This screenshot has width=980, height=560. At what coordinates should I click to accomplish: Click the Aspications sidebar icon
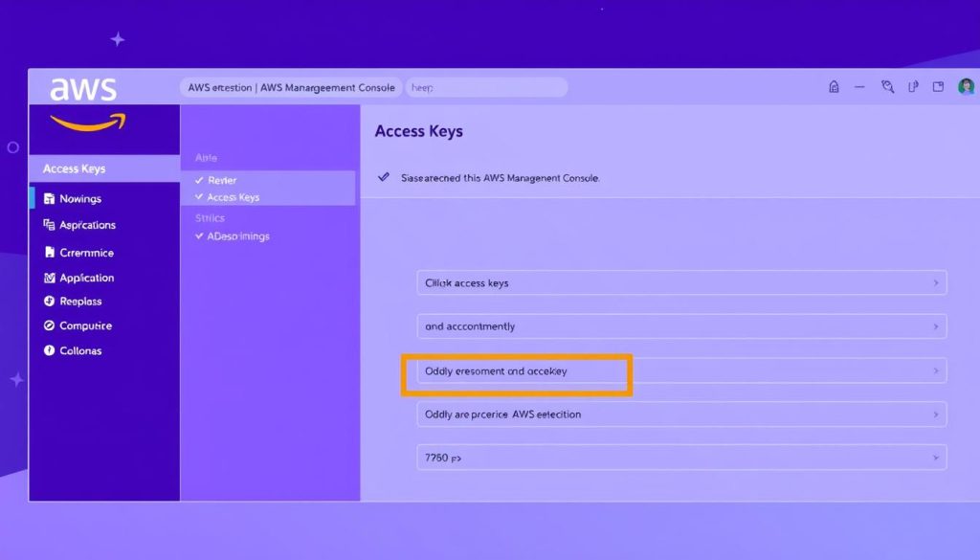point(49,224)
